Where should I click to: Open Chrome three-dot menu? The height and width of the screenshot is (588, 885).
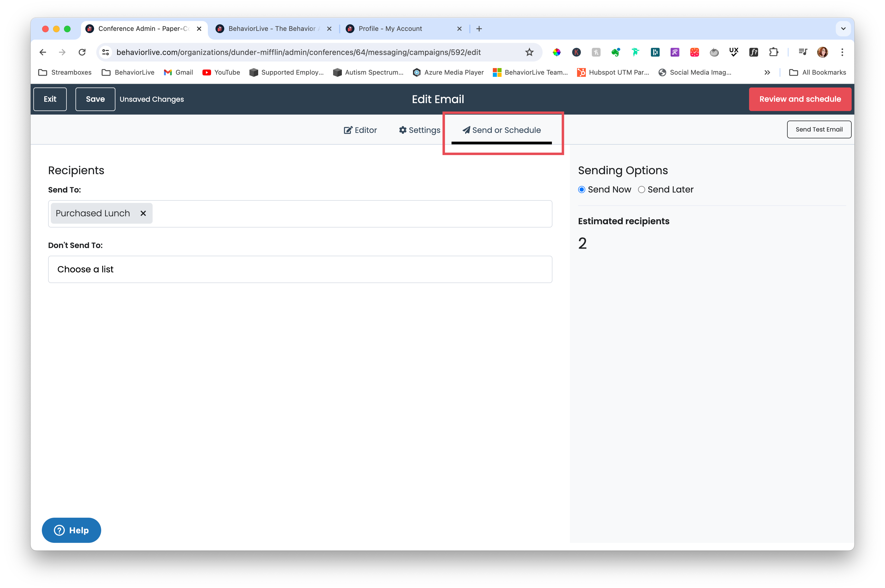coord(842,52)
